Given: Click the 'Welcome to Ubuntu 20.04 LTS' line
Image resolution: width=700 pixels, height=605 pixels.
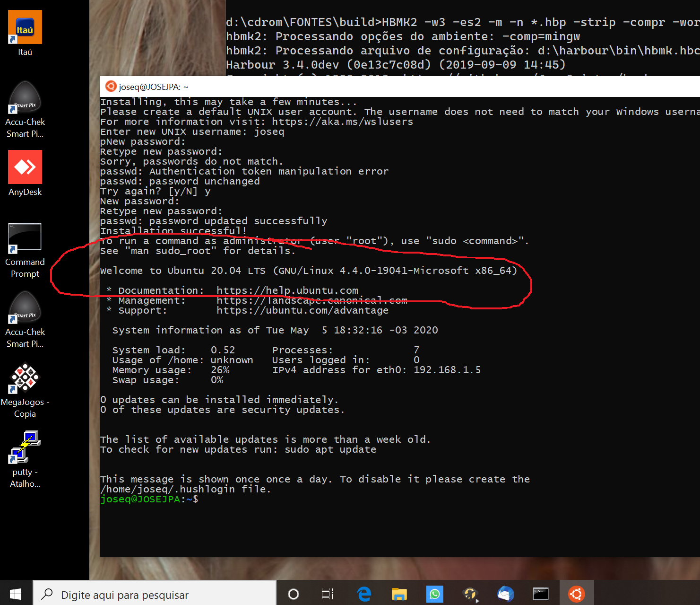Looking at the screenshot, I should click(x=309, y=271).
